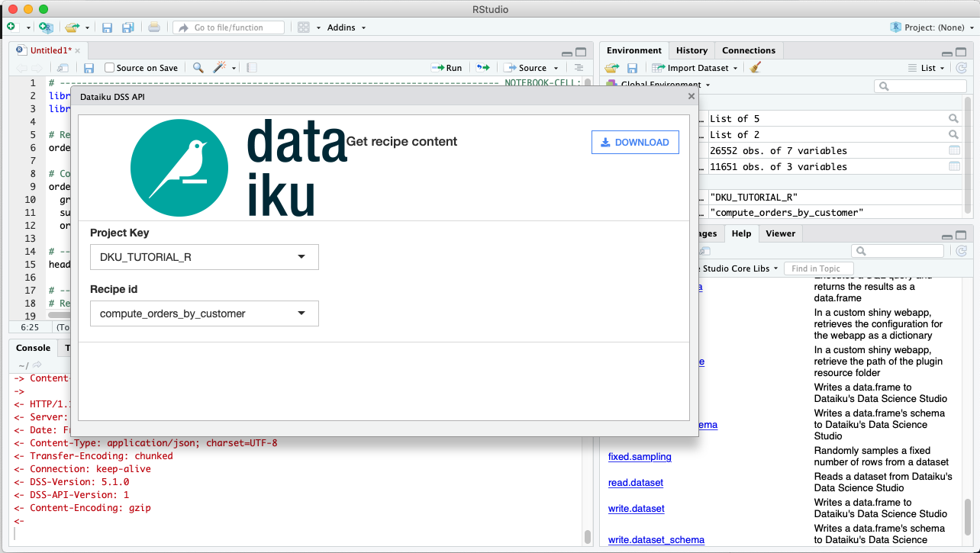Open the write.dataset_schema help link
Image resolution: width=980 pixels, height=553 pixels.
656,540
